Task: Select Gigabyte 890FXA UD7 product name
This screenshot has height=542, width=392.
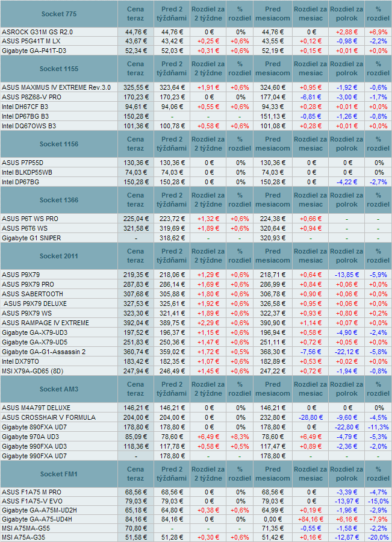Action: (34, 428)
